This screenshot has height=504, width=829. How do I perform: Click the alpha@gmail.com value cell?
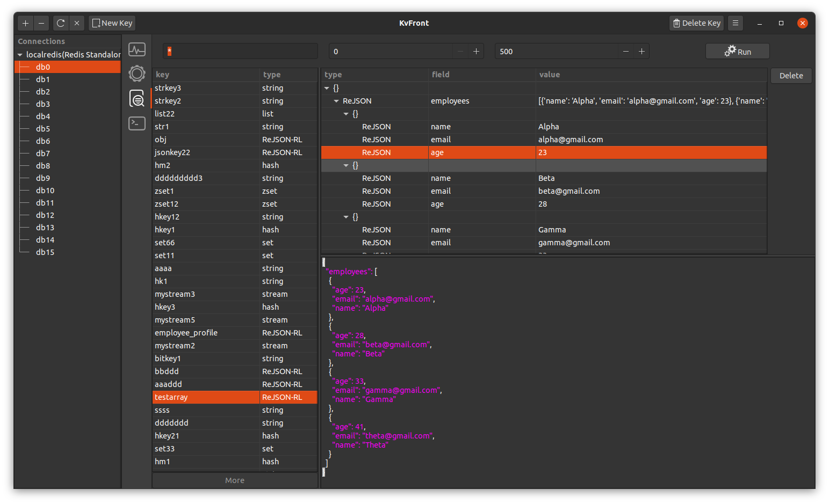[651, 140]
